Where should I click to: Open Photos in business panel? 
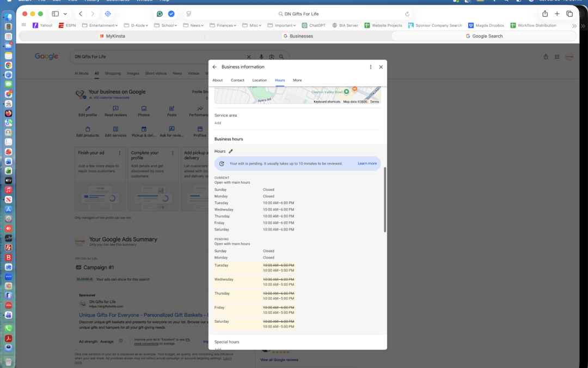(144, 111)
